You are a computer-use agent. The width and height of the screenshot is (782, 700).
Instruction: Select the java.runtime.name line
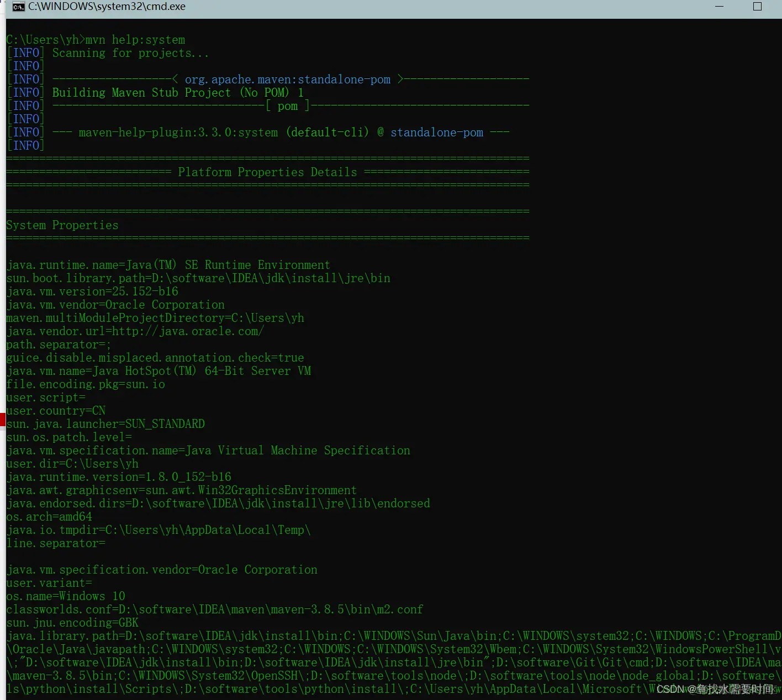coord(168,265)
